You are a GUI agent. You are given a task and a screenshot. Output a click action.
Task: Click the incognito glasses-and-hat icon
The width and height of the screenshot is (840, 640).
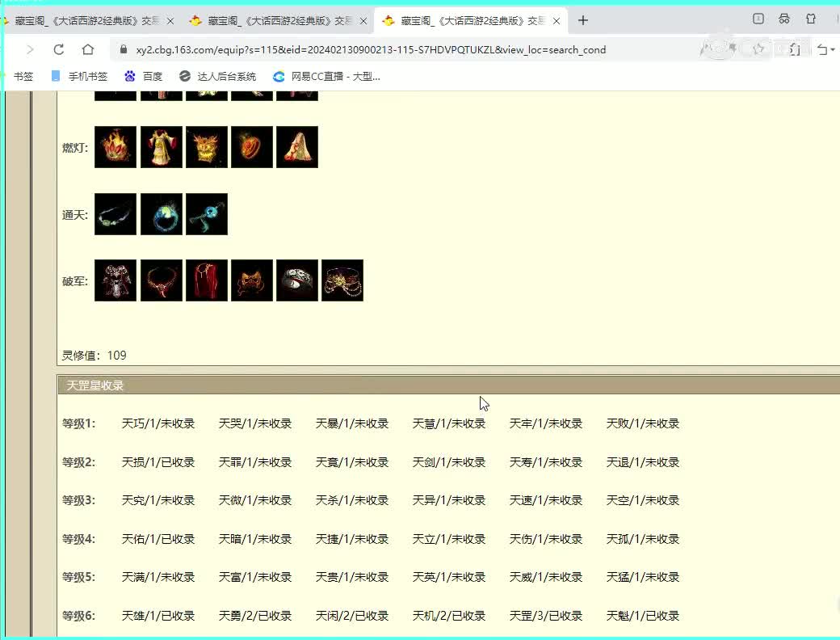pyautogui.click(x=784, y=19)
